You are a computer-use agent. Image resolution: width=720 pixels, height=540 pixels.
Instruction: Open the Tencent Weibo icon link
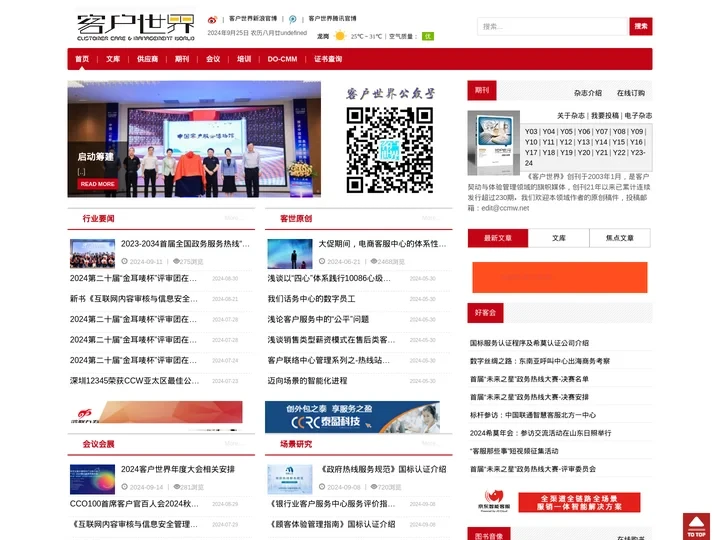pos(292,19)
